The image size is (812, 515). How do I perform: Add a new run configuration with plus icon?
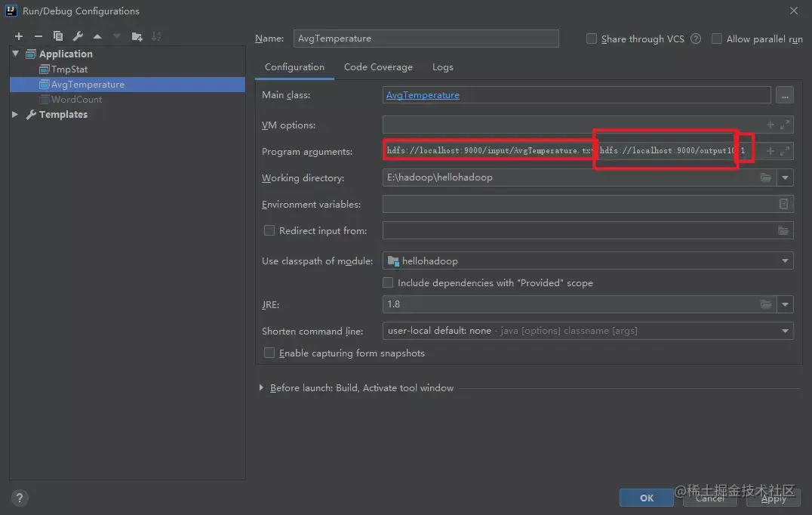[x=19, y=36]
